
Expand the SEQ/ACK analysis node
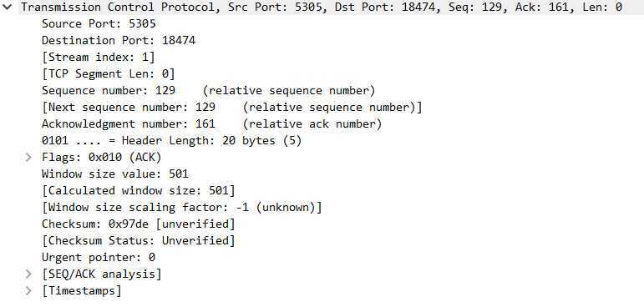pos(28,274)
